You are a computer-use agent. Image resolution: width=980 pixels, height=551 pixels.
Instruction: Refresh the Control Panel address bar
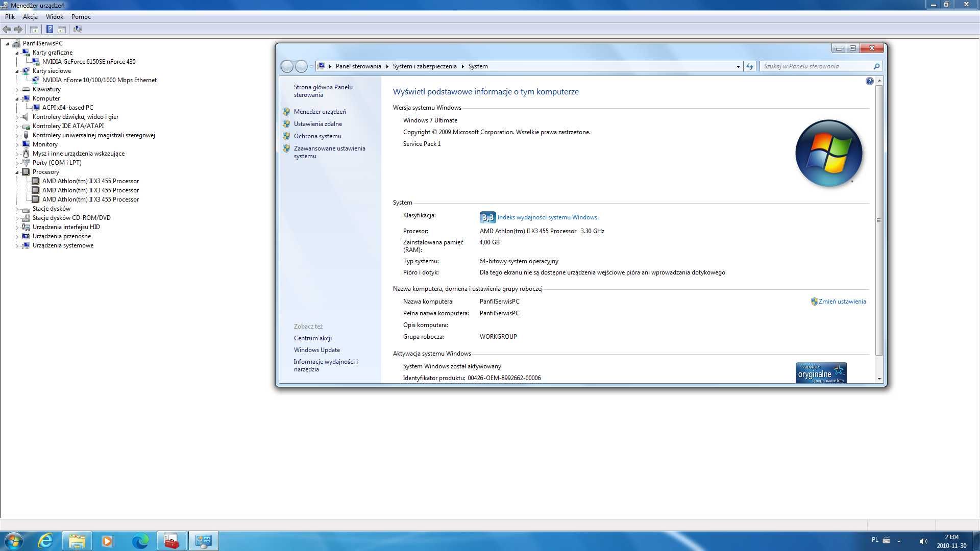[x=750, y=66]
